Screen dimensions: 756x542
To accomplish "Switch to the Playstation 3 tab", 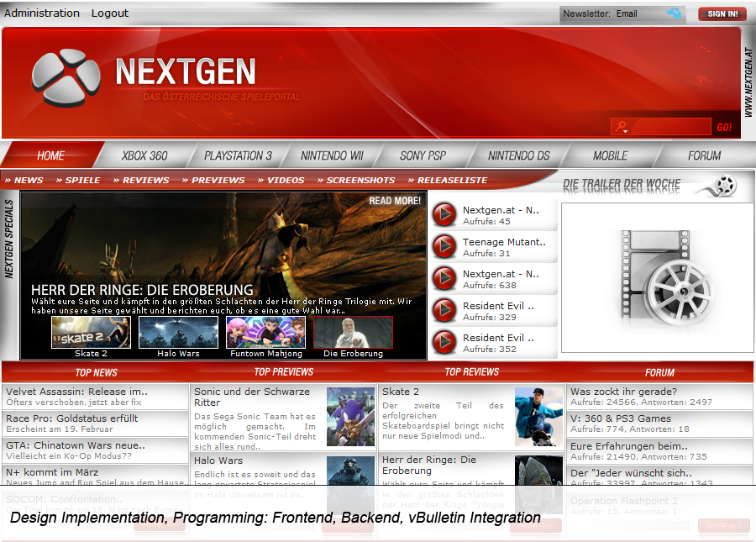I will (x=239, y=155).
